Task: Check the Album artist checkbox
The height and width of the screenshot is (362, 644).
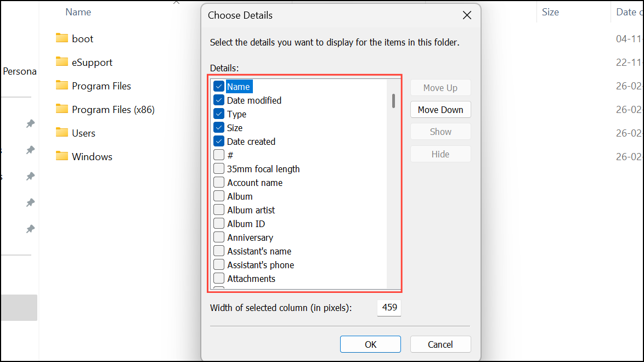Action: click(219, 210)
